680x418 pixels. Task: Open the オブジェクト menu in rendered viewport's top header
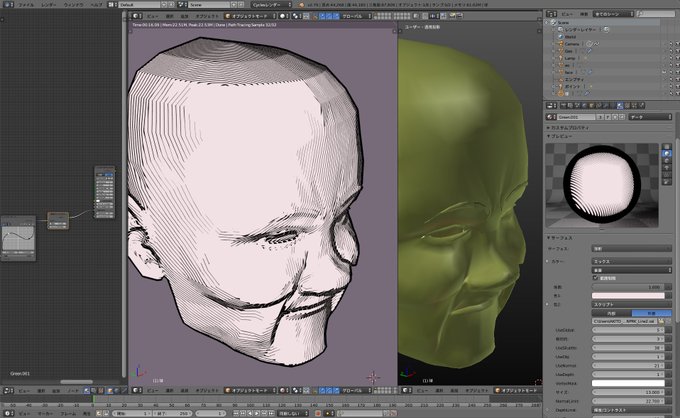(x=207, y=16)
